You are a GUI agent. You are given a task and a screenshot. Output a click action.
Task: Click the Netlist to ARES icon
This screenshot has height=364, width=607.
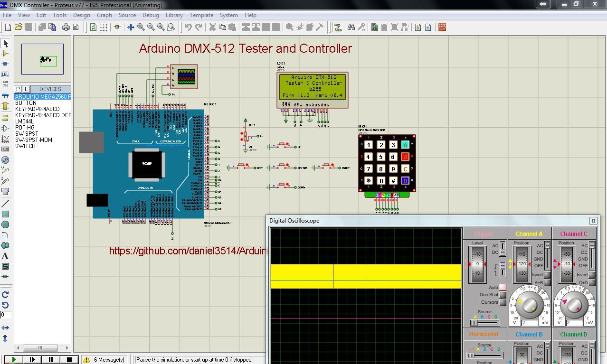coord(442,27)
